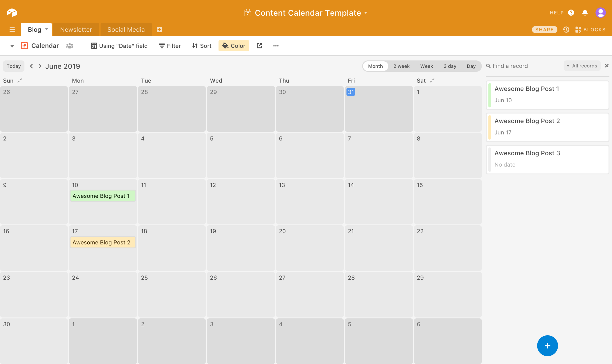This screenshot has width=612, height=364.
Task: Click the share view export icon
Action: 259,46
